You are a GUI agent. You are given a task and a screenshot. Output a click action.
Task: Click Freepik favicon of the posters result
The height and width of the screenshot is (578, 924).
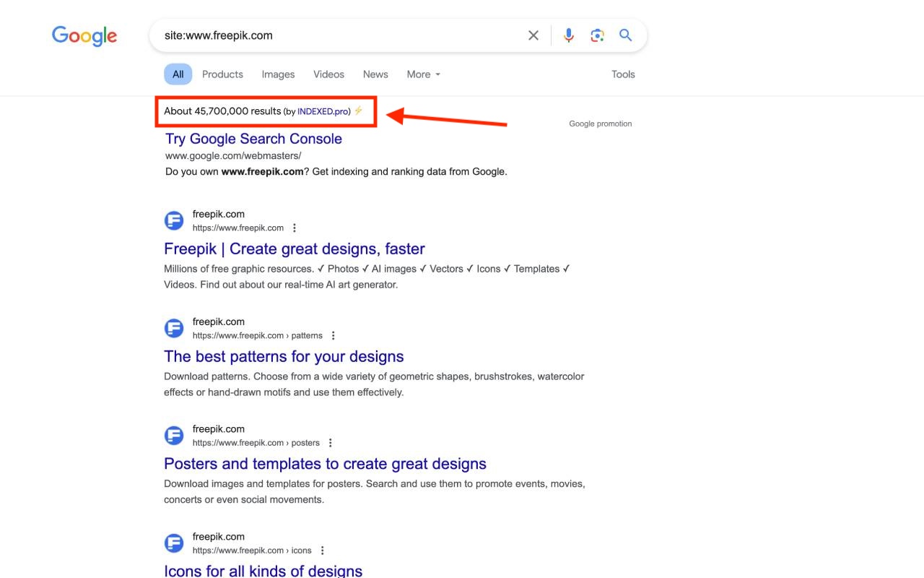(174, 436)
